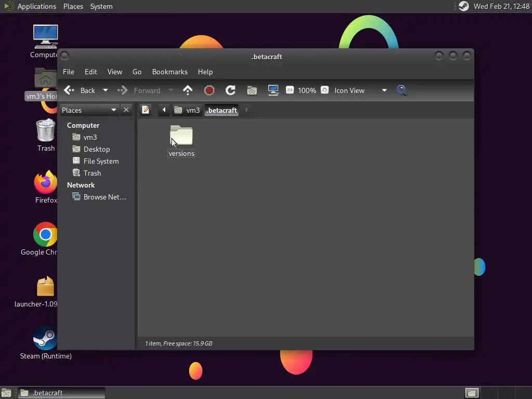Open the File menu
This screenshot has height=399, width=532.
click(x=69, y=72)
